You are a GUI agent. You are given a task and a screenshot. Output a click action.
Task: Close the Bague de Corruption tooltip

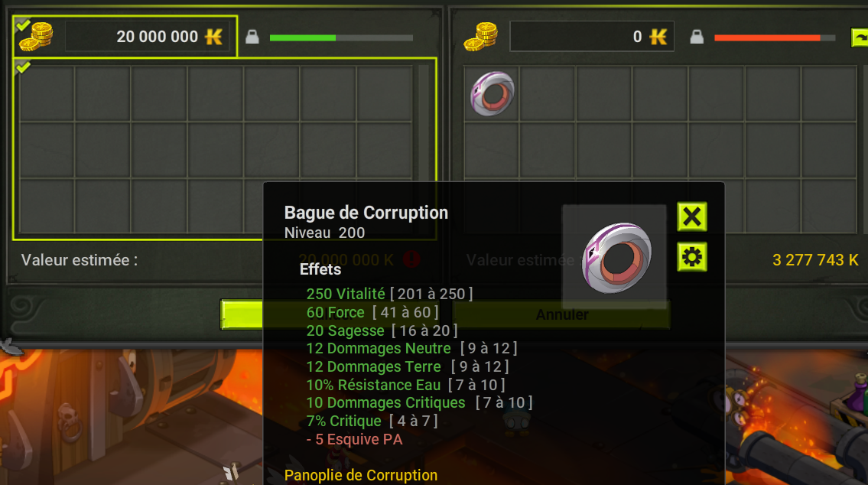click(x=692, y=216)
